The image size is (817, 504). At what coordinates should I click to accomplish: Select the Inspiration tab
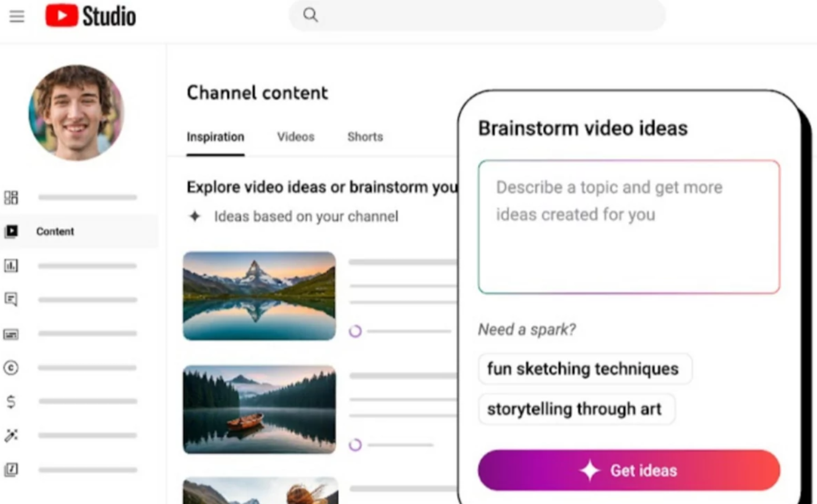coord(215,137)
